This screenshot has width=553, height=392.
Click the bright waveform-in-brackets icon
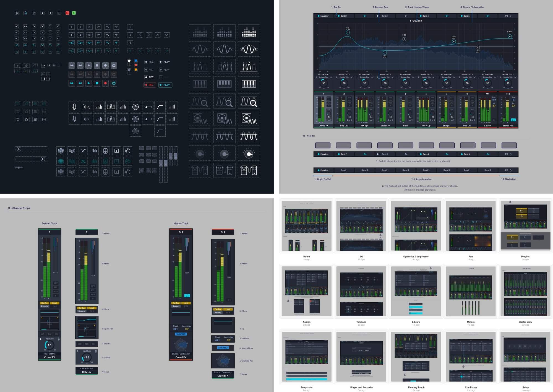86,107
